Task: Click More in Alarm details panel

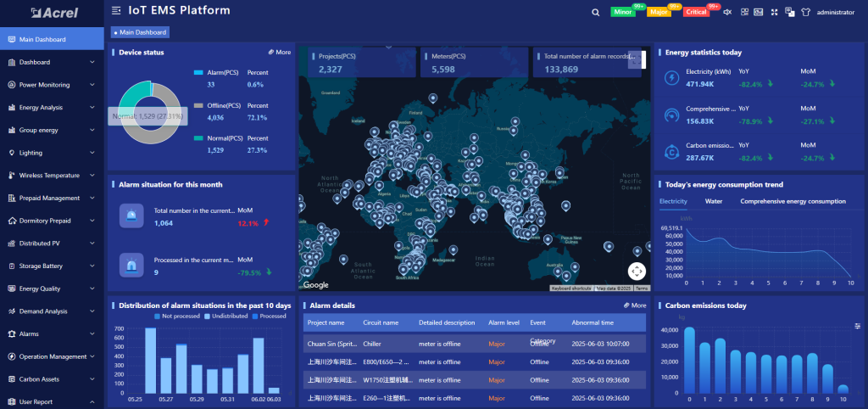Action: pos(634,305)
